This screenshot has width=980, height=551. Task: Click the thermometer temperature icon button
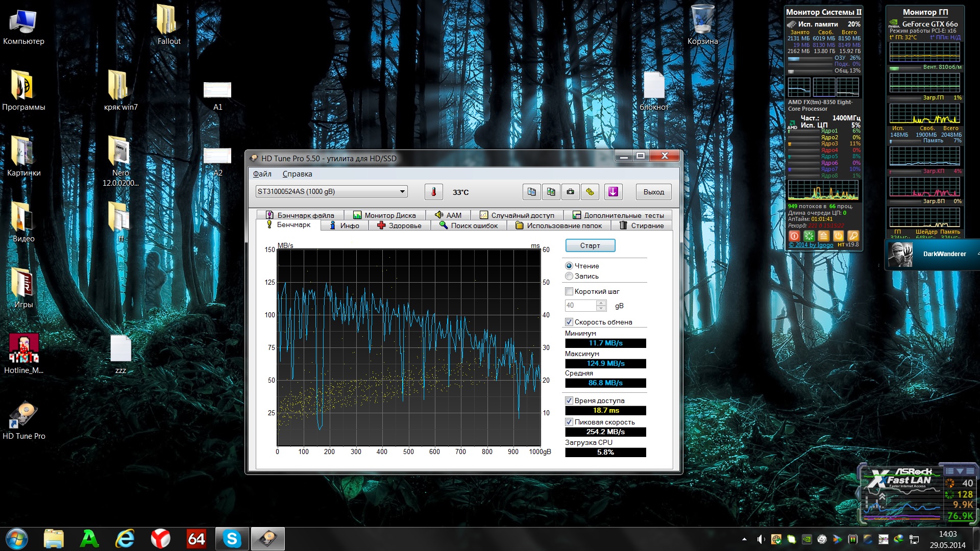pos(433,192)
